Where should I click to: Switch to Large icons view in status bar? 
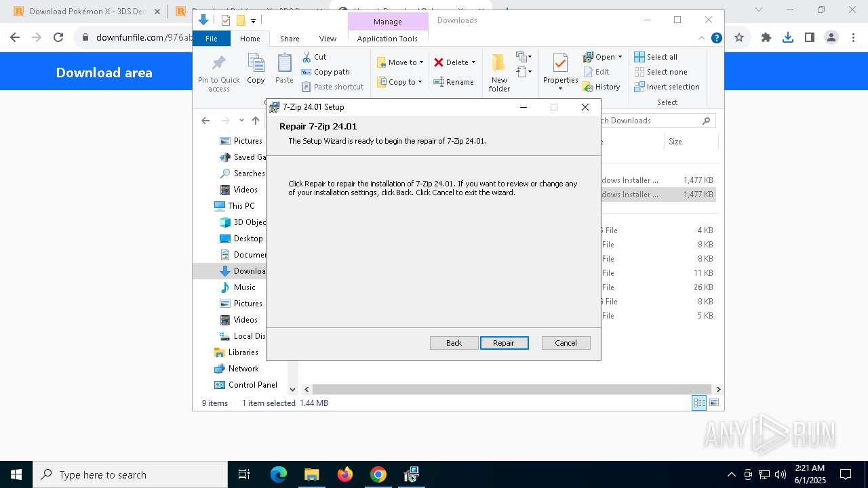point(713,403)
